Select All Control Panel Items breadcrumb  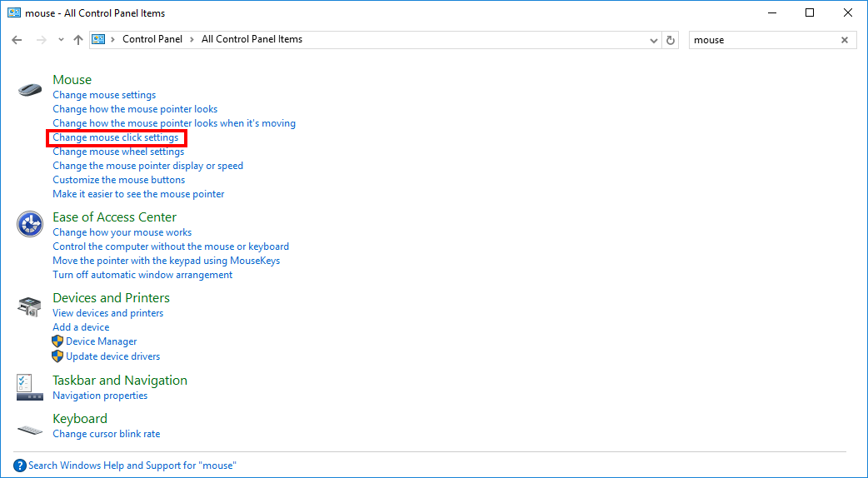[252, 39]
